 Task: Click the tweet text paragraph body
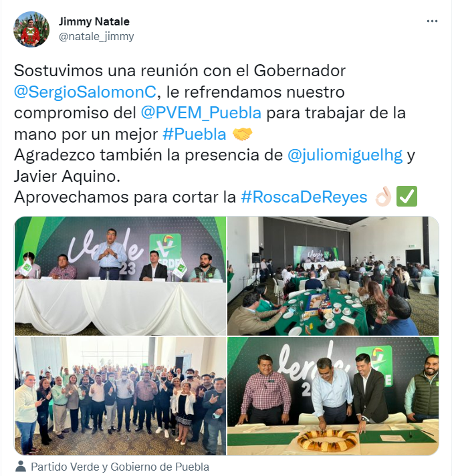pos(215,134)
